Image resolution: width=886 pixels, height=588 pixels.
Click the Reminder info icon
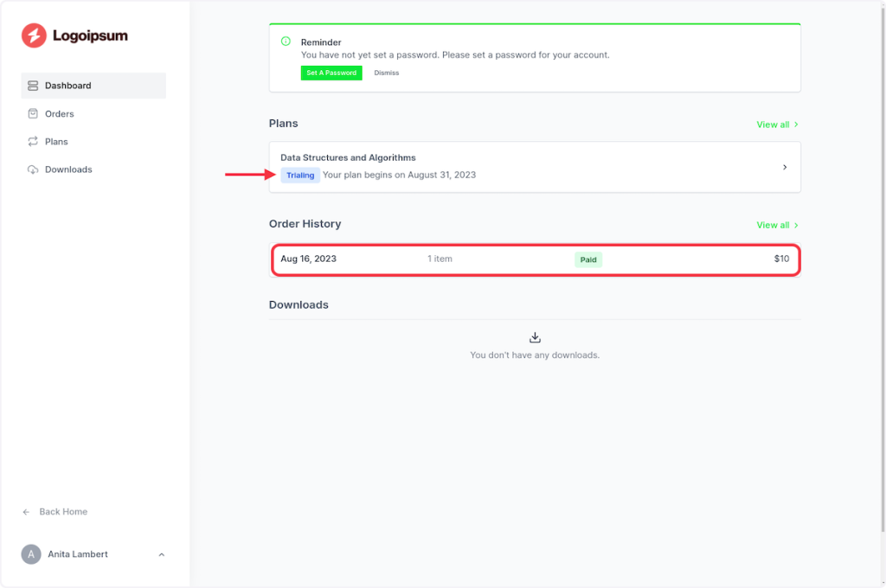(286, 42)
